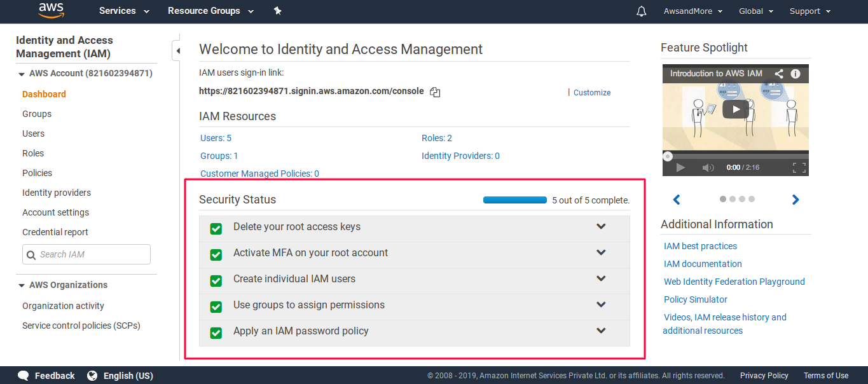Image resolution: width=868 pixels, height=384 pixels.
Task: Open the Terms of Use footer link
Action: coord(826,376)
